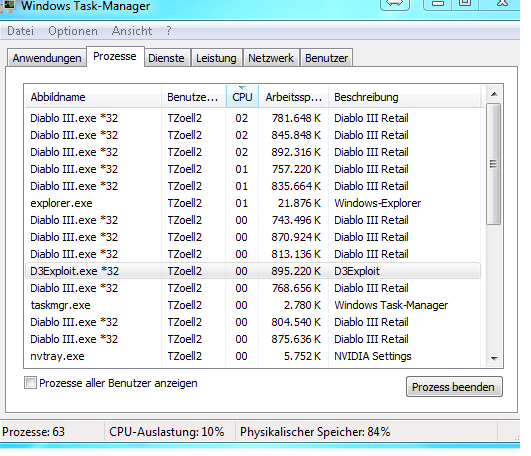Switch to the Anwendungen tab

click(x=47, y=58)
